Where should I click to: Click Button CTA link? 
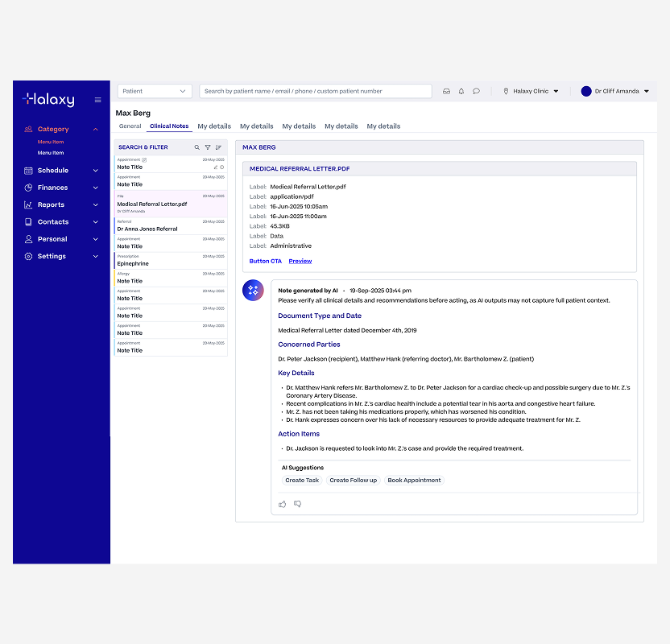[x=266, y=262]
